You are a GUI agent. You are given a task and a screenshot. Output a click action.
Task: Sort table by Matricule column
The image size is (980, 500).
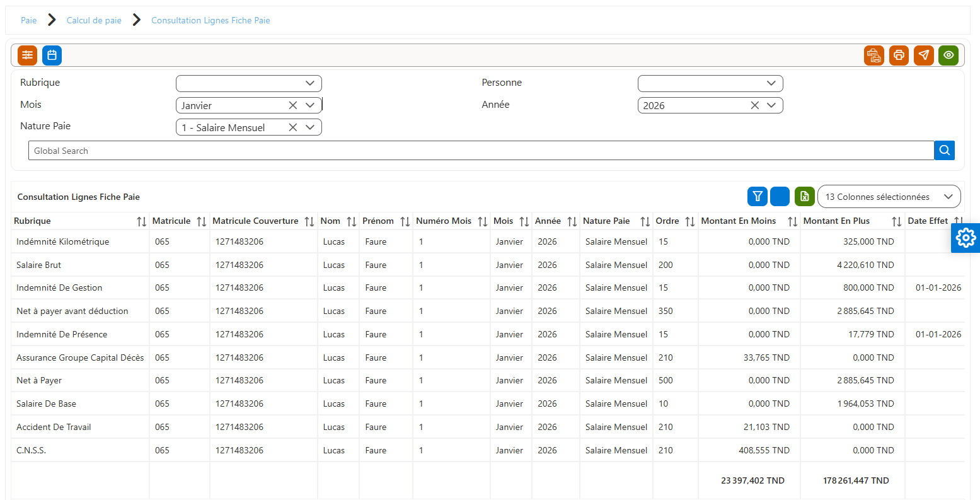coord(201,221)
